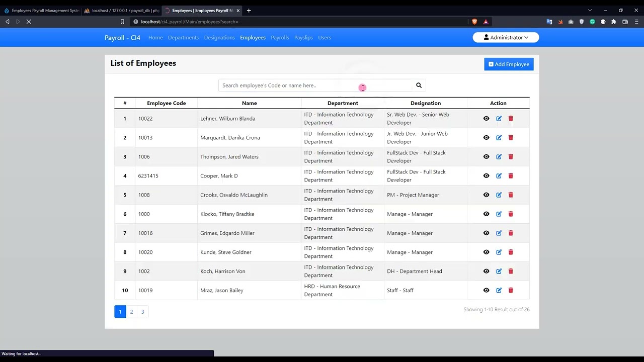Select pagination page 1
Viewport: 644px width, 362px height.
point(120,312)
